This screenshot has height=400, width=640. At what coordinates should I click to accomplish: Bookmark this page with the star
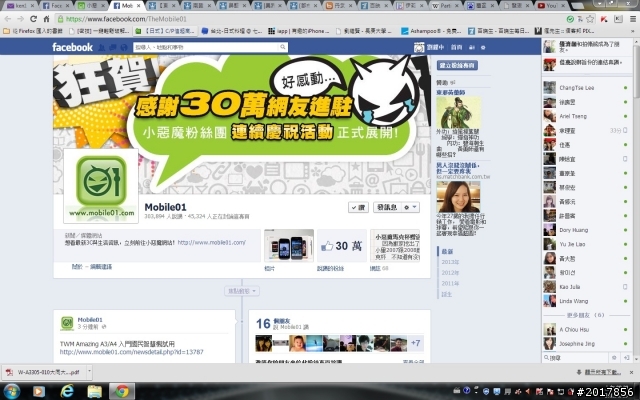pos(590,19)
